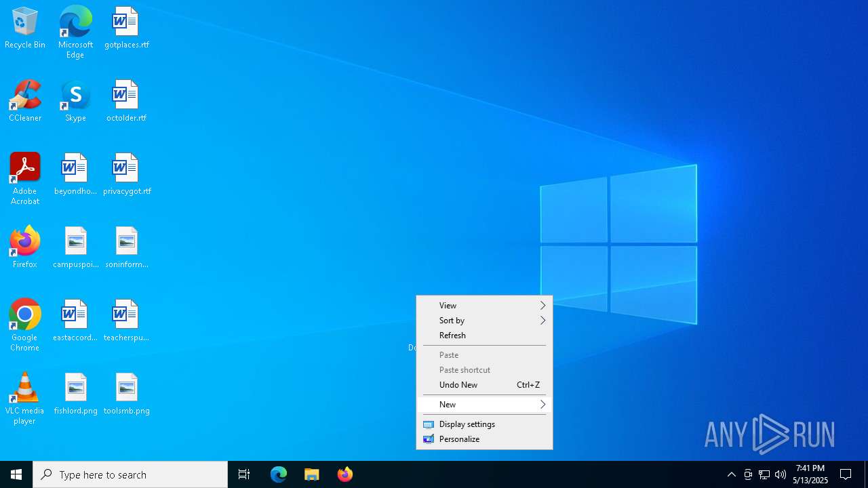The width and height of the screenshot is (868, 488).
Task: Open File Explorer from the taskbar
Action: (312, 474)
